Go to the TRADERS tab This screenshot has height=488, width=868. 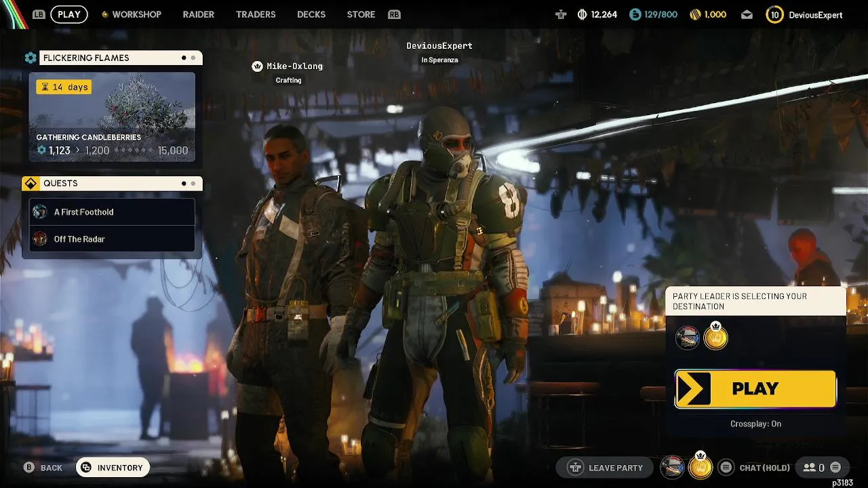point(256,14)
